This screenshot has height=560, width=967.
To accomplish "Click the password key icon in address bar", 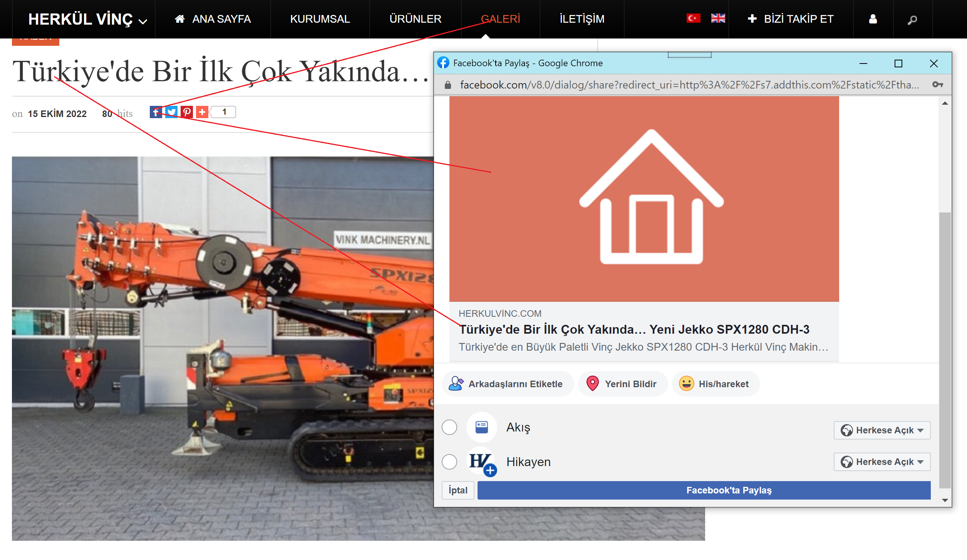I will 937,85.
